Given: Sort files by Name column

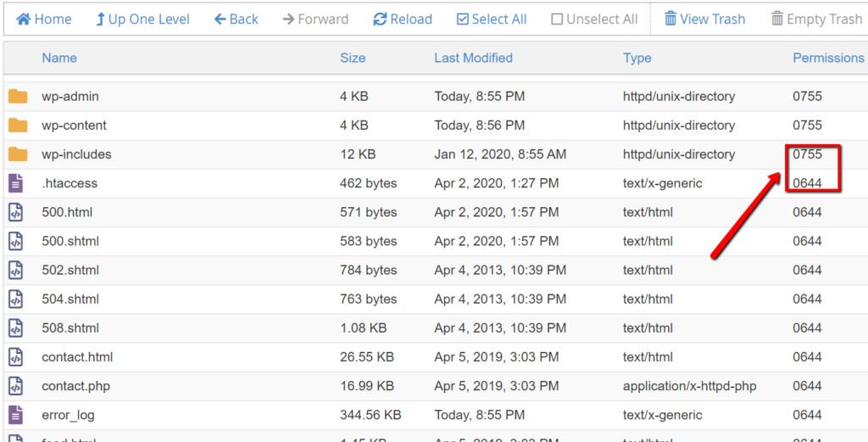Looking at the screenshot, I should point(59,58).
